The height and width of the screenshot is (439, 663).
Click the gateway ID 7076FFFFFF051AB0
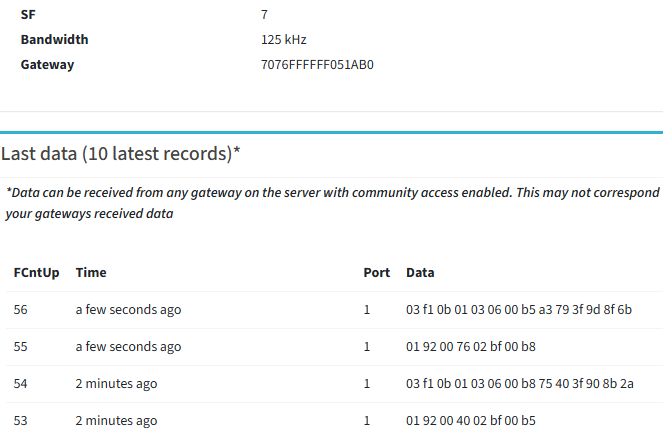pyautogui.click(x=317, y=65)
